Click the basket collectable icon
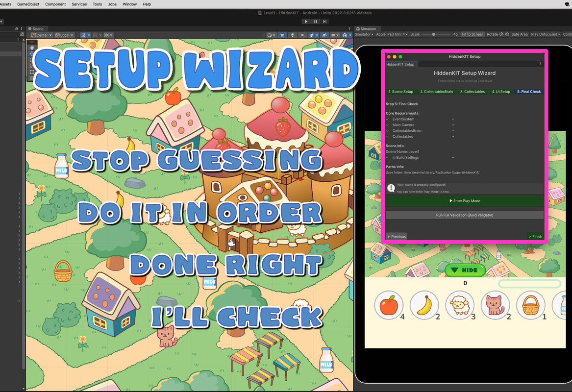 [531, 305]
